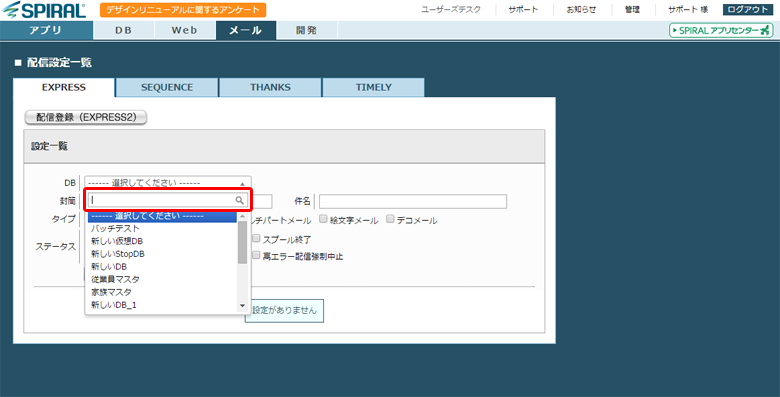Click the ログアウト button

click(748, 9)
